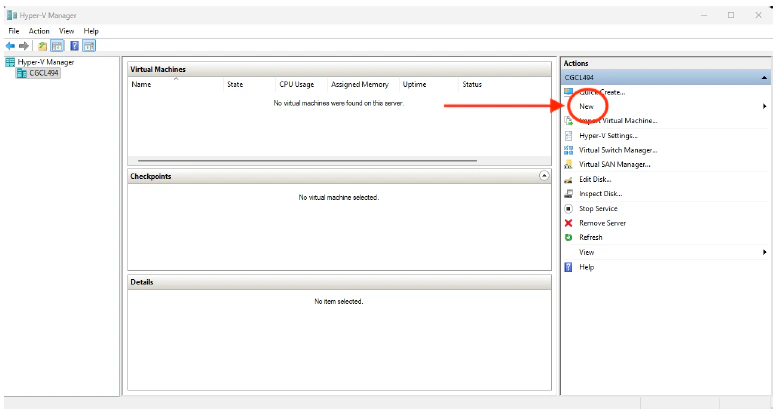Click Stop Service action

tap(598, 209)
